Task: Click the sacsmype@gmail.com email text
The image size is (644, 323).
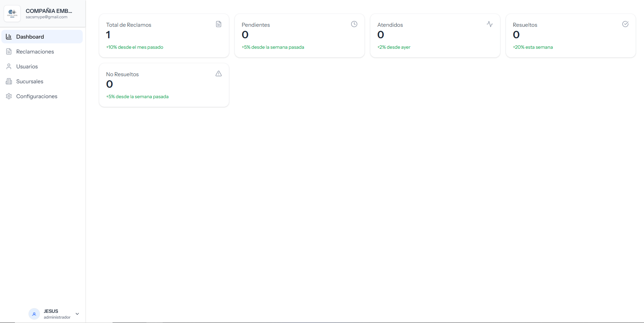Action: tap(46, 17)
